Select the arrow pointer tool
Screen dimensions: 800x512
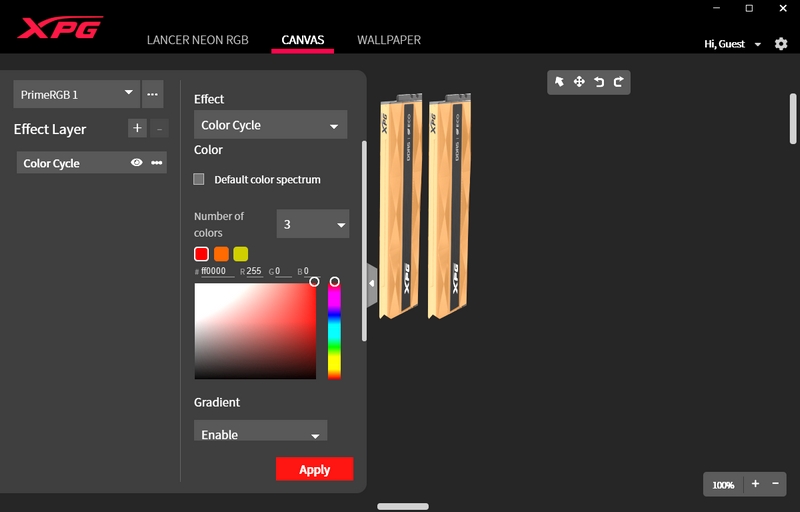560,82
